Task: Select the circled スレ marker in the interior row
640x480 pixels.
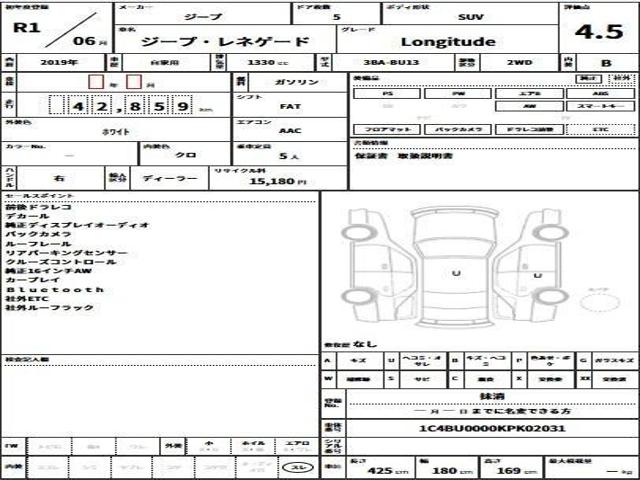Action: point(299,467)
